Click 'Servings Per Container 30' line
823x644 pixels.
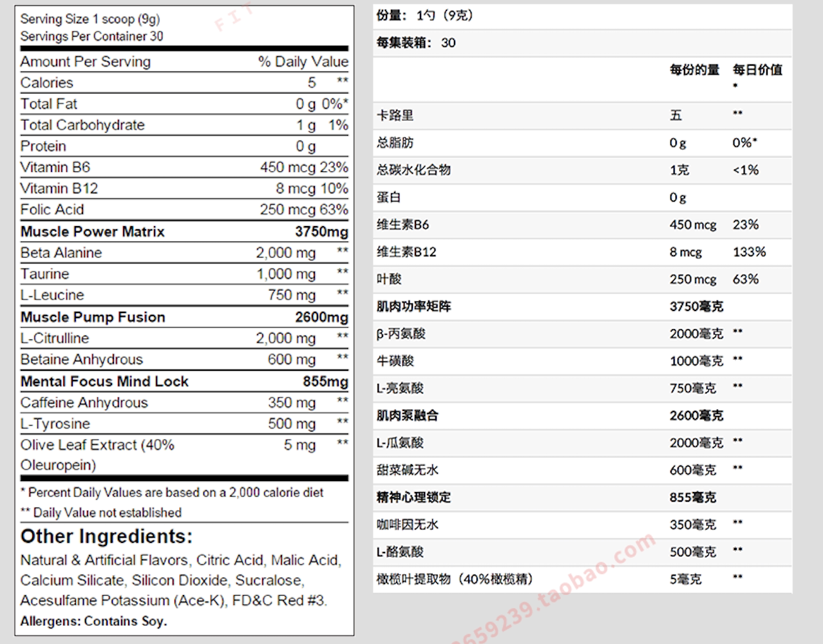tap(91, 37)
